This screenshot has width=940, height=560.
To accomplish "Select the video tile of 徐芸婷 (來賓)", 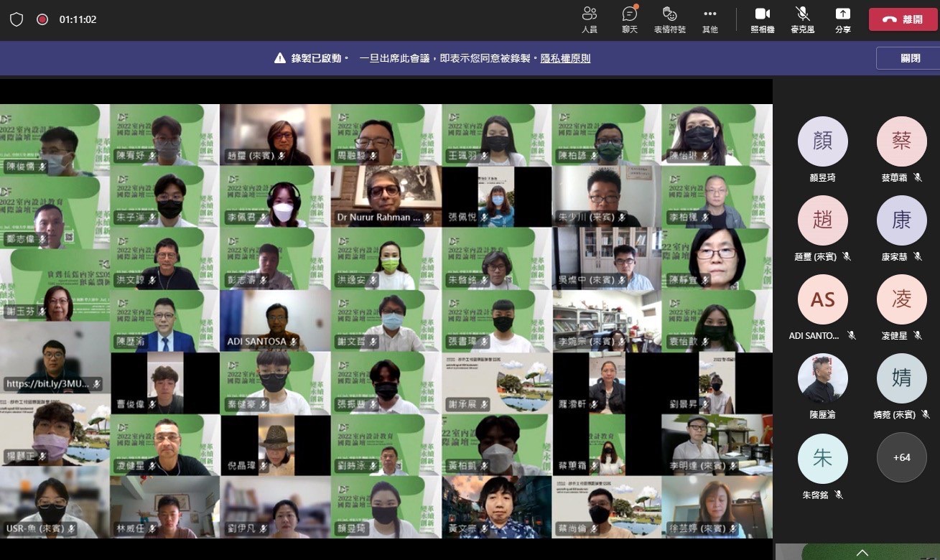I will [x=717, y=508].
